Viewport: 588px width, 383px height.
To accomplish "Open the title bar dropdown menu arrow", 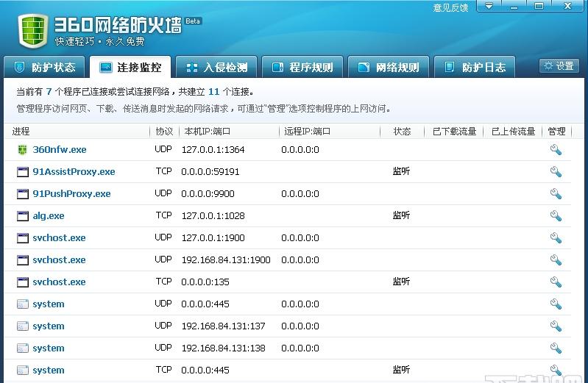I will pyautogui.click(x=489, y=6).
